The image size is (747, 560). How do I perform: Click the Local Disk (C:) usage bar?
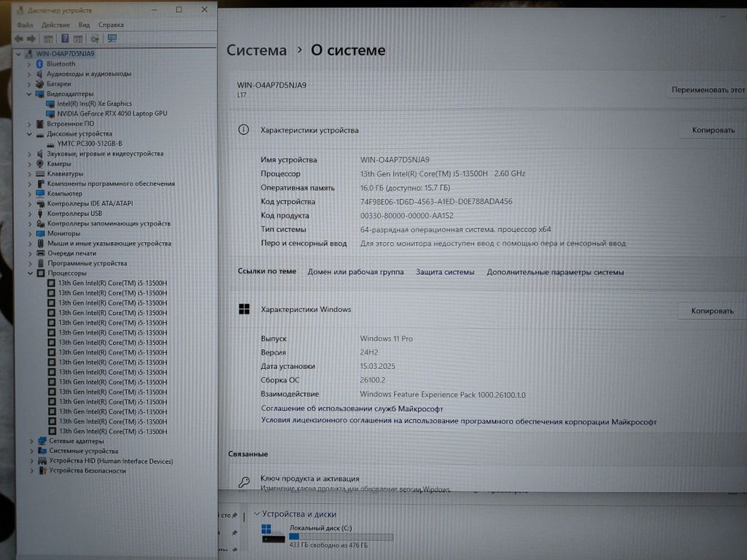click(x=341, y=537)
